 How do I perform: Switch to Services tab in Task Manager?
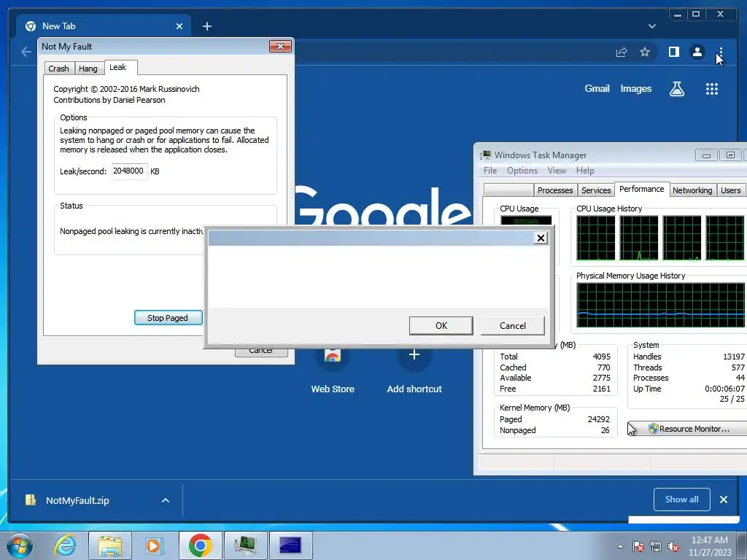click(x=596, y=190)
